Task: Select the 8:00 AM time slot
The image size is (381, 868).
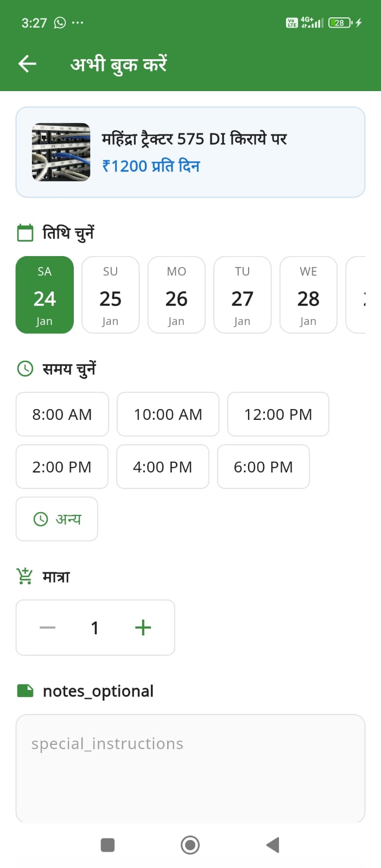Action: click(x=62, y=414)
